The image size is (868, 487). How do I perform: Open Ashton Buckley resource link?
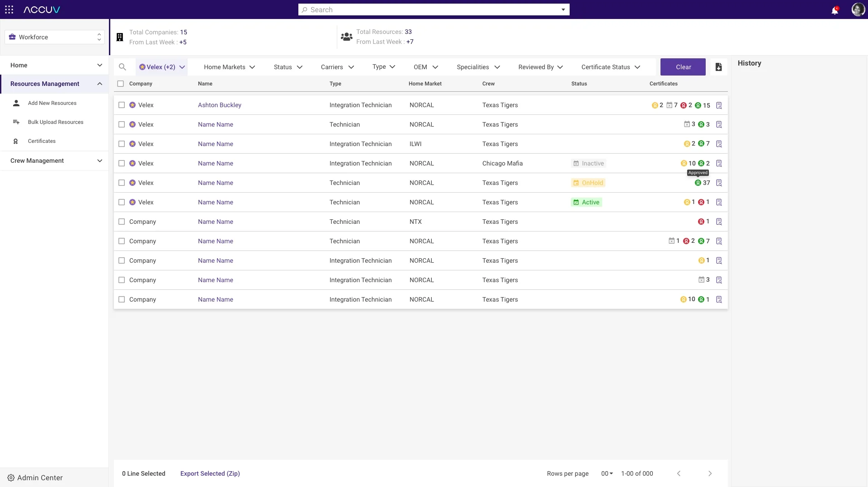click(220, 105)
